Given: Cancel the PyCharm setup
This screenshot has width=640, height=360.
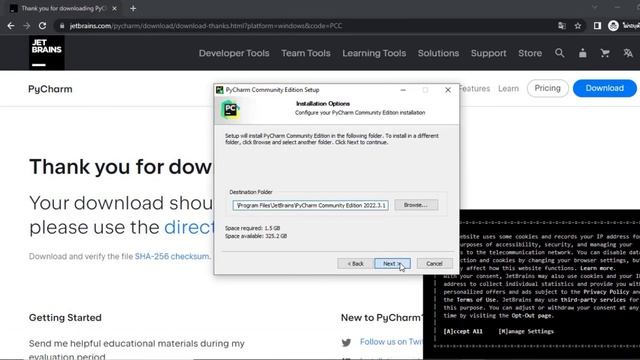Looking at the screenshot, I should (434, 264).
